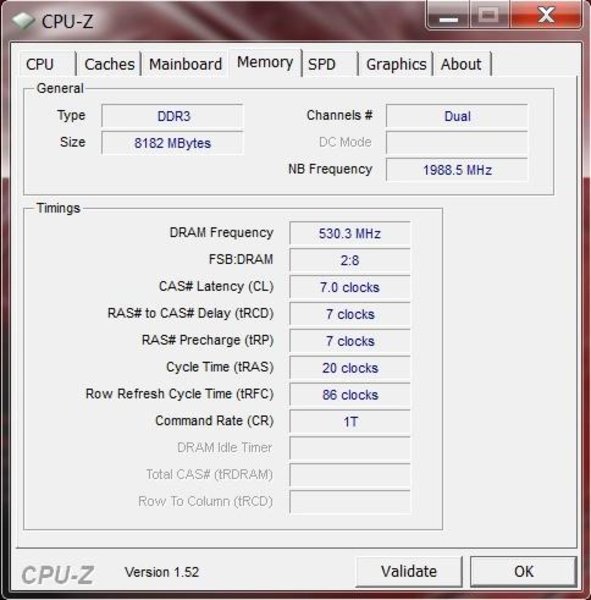Click the DDR3 memory type field
Screen dimensions: 591x600
pyautogui.click(x=172, y=116)
